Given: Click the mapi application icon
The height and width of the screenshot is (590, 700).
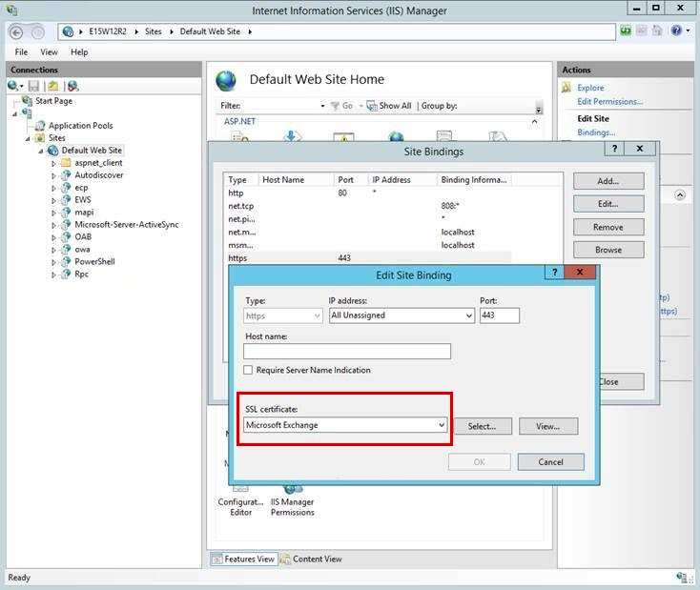Looking at the screenshot, I should 66,212.
